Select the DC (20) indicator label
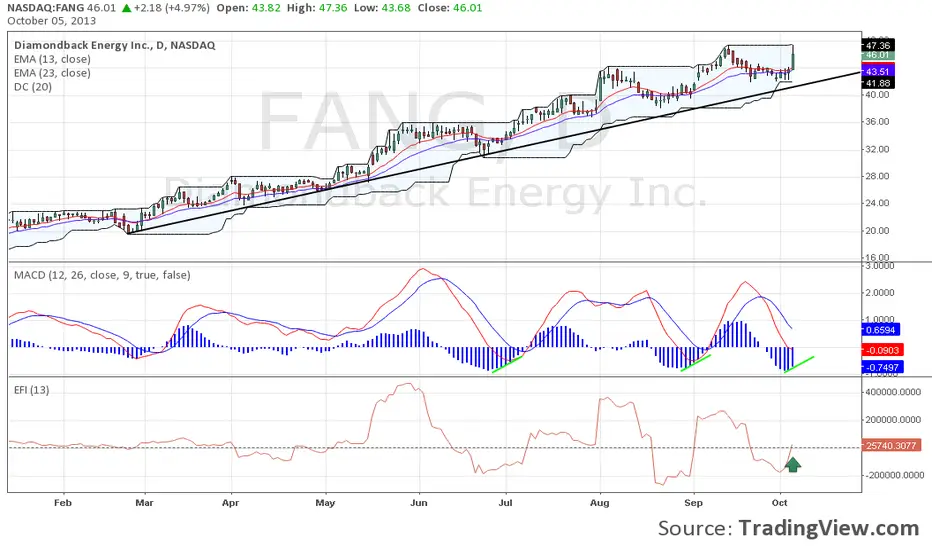The height and width of the screenshot is (550, 932). (33, 87)
